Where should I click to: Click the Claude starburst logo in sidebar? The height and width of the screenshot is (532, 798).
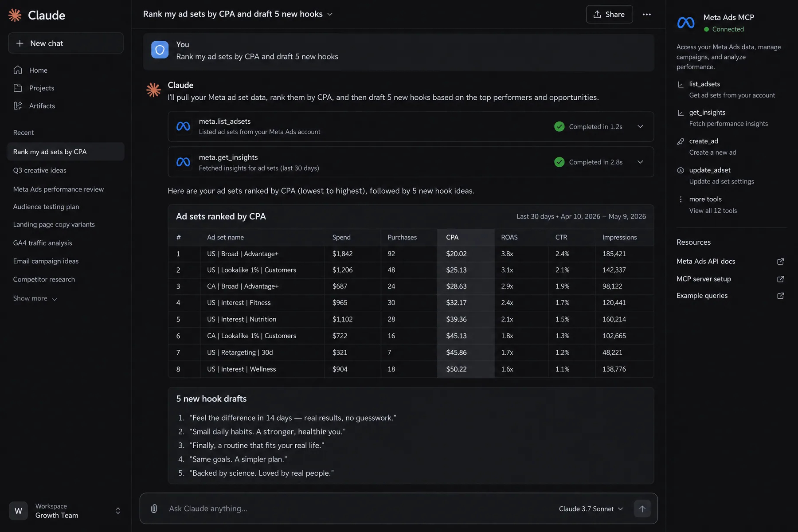click(15, 15)
